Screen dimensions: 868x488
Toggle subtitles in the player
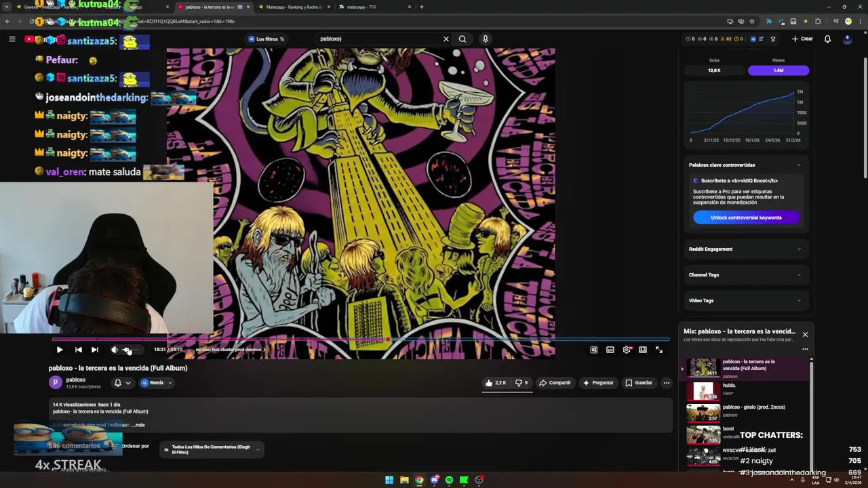(x=610, y=350)
